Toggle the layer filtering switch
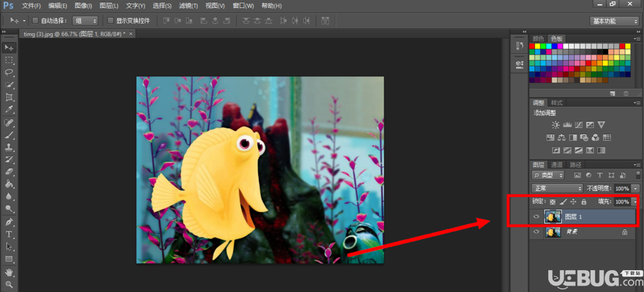This screenshot has width=644, height=292. click(638, 175)
